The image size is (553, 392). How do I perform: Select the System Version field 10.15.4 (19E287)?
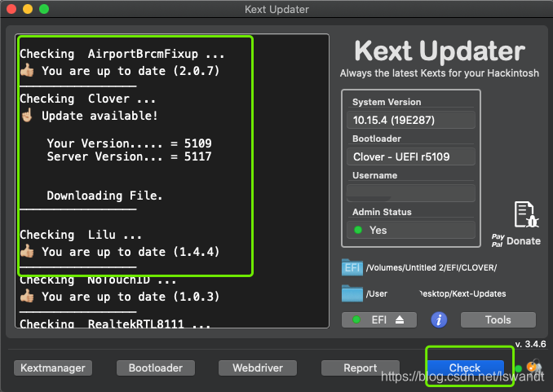[x=411, y=121]
